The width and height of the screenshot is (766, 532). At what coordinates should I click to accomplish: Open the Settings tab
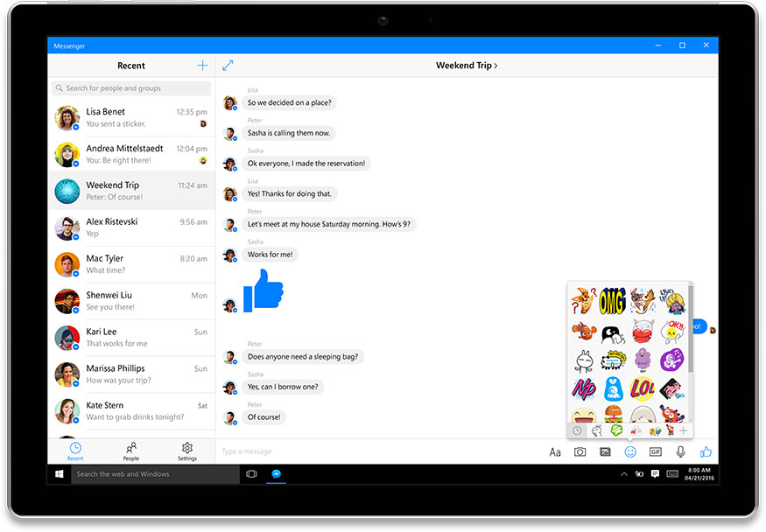[187, 451]
